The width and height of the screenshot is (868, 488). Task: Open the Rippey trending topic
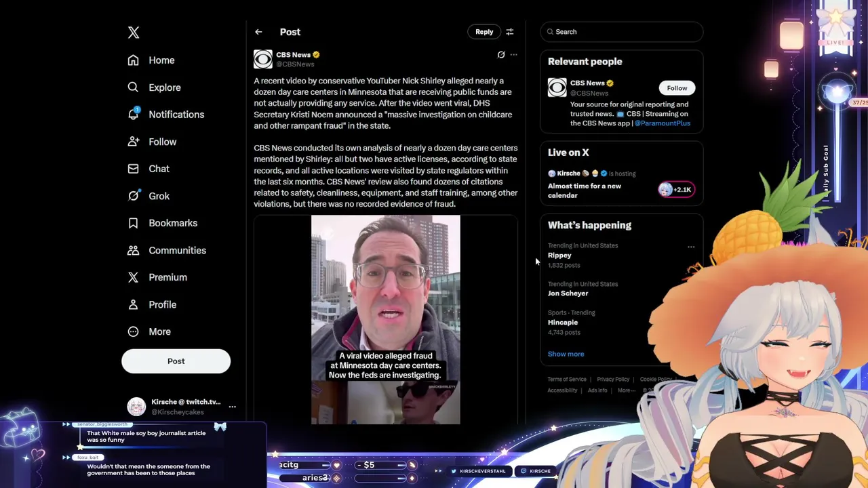pos(559,256)
